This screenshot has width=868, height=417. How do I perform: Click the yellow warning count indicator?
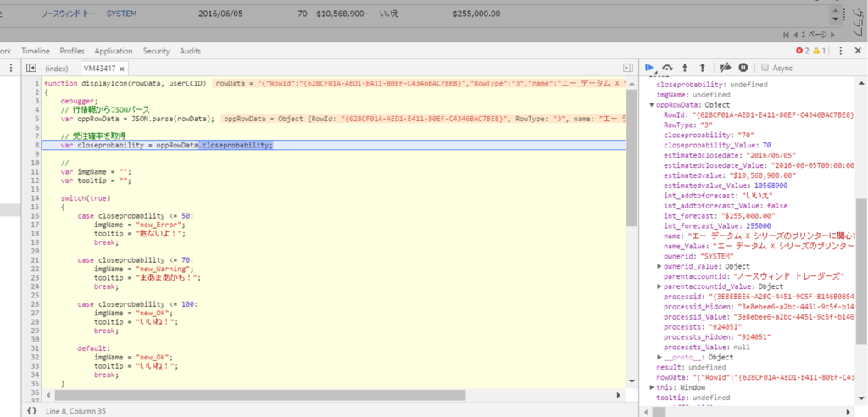(x=820, y=51)
